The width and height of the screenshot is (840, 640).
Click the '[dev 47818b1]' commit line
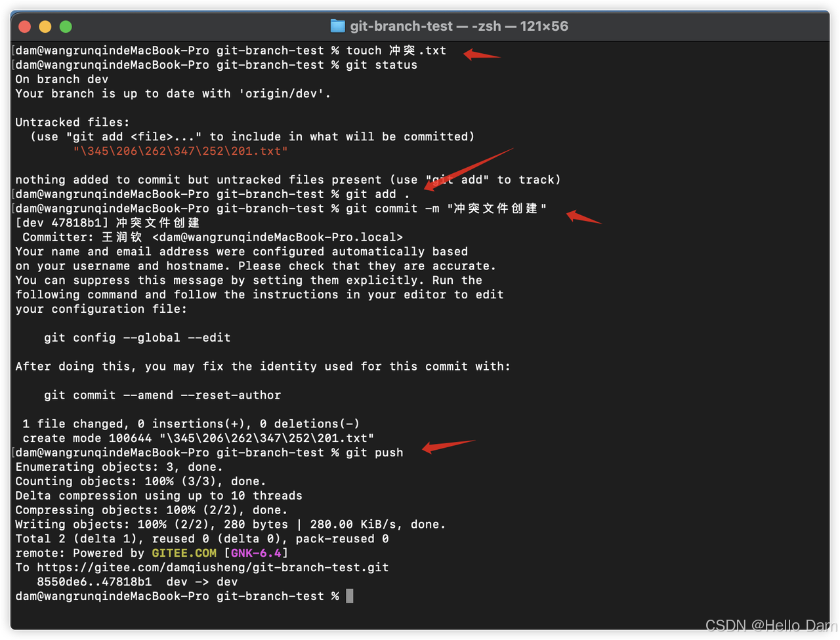click(x=108, y=223)
